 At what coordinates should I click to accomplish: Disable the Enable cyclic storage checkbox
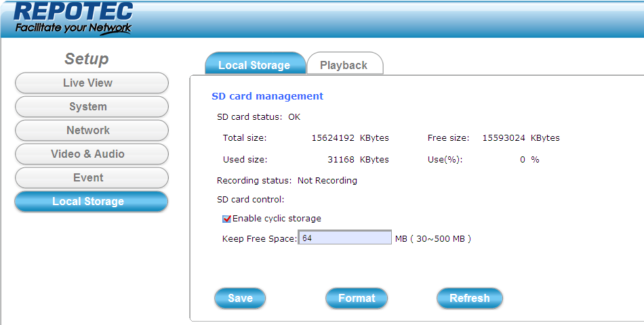[x=227, y=219]
